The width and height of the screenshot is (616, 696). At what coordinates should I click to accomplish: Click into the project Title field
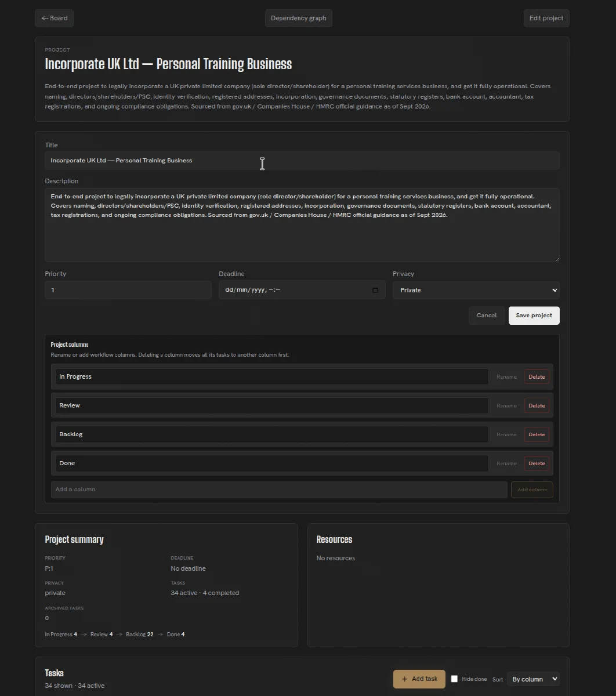pyautogui.click(x=302, y=161)
